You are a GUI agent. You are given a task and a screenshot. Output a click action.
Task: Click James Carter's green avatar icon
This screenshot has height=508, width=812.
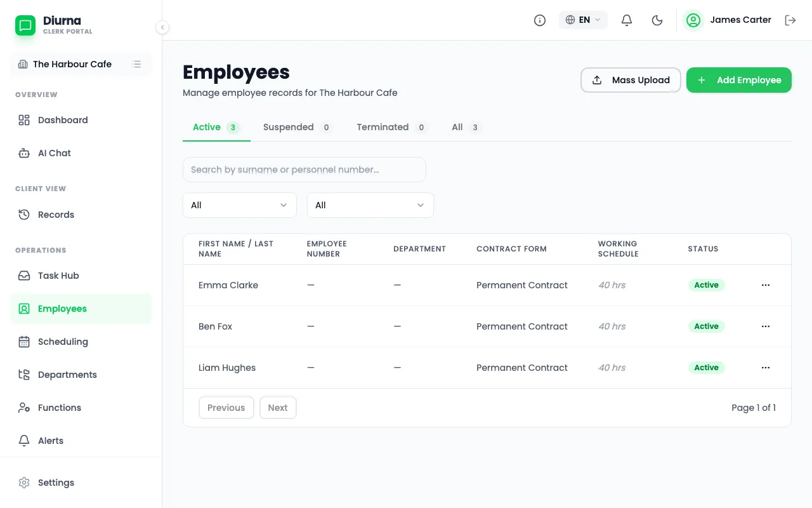pyautogui.click(x=693, y=20)
